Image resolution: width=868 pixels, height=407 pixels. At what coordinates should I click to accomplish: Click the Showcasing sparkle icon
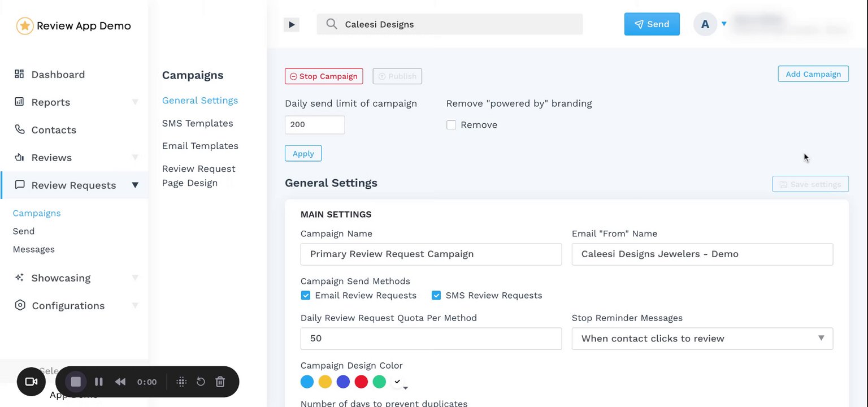[19, 278]
